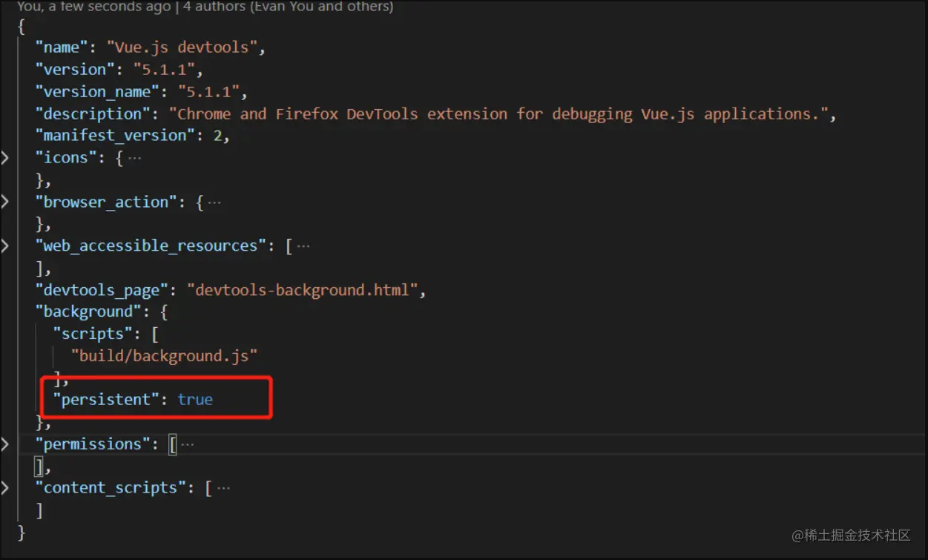This screenshot has width=928, height=560.
Task: Select the "Vue.js devtools" string value
Action: click(182, 47)
